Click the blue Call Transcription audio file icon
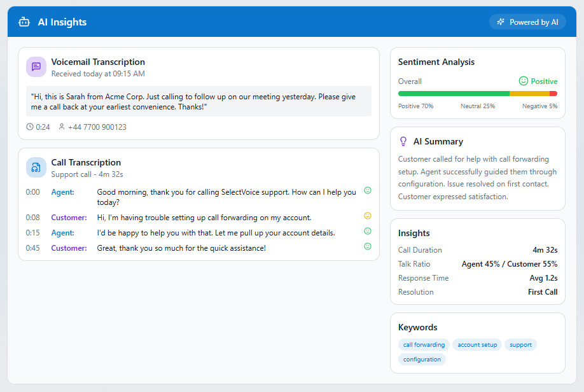Image resolution: width=584 pixels, height=392 pixels. point(36,167)
